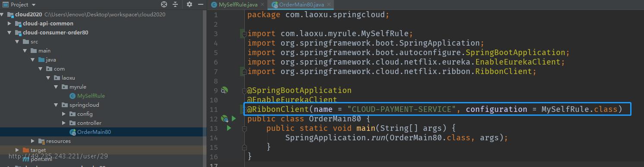
Task: Click Spring bean gutter icon on line 9
Action: [x=224, y=90]
